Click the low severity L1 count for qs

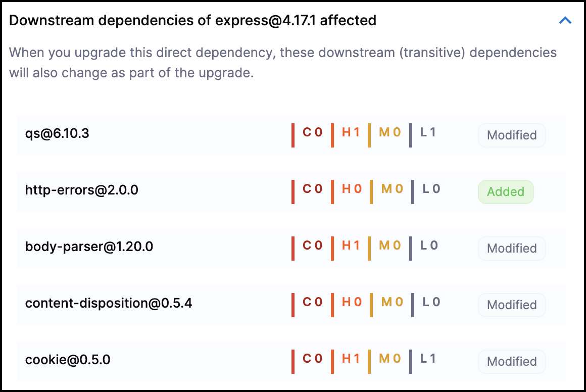pos(428,133)
